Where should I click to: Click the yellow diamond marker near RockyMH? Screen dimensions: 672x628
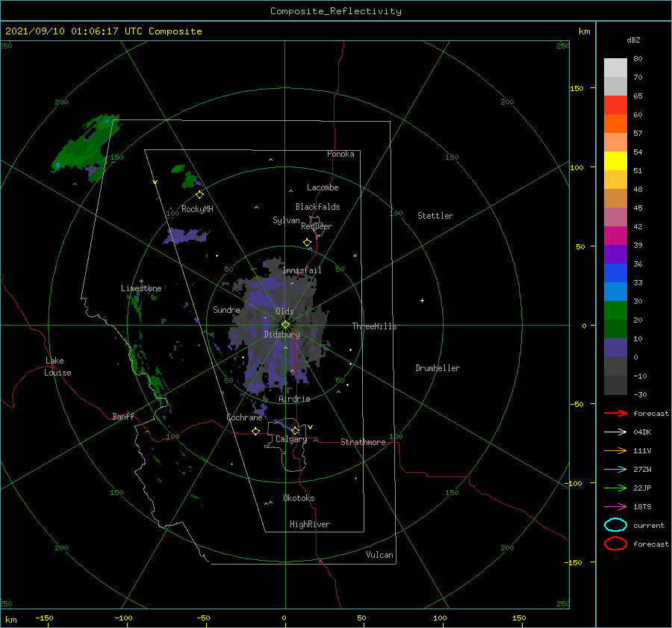[x=199, y=195]
